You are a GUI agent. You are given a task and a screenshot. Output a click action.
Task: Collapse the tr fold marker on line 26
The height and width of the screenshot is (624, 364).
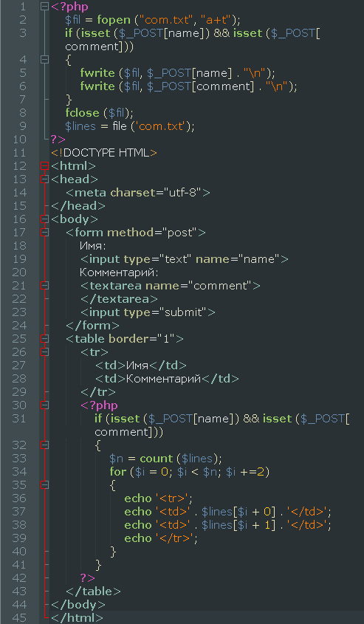tap(44, 352)
